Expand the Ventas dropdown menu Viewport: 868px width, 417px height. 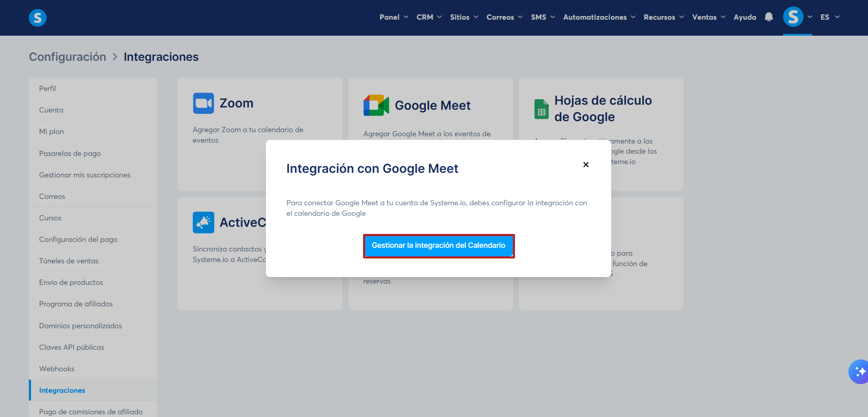(x=709, y=17)
